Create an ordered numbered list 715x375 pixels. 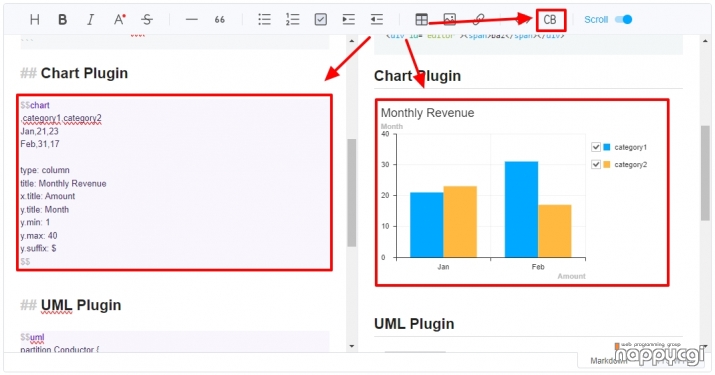tap(292, 20)
